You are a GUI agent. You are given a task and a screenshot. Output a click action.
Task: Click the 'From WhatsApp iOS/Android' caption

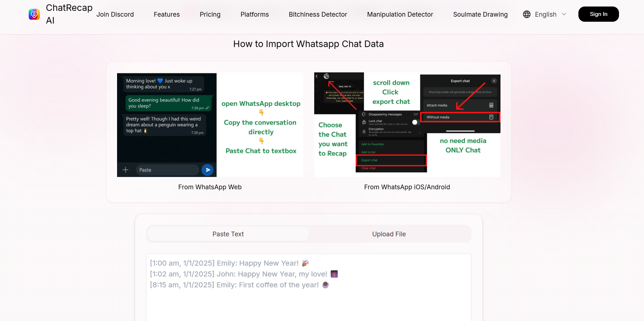[407, 187]
